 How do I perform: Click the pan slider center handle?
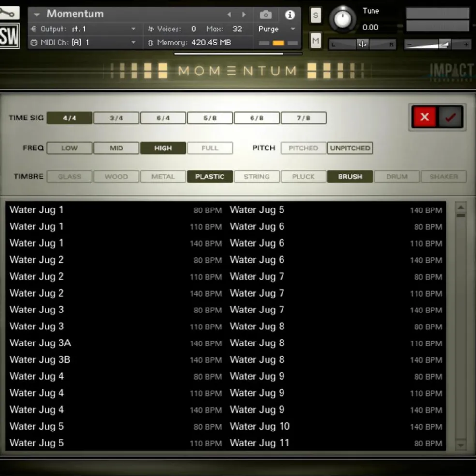click(362, 45)
